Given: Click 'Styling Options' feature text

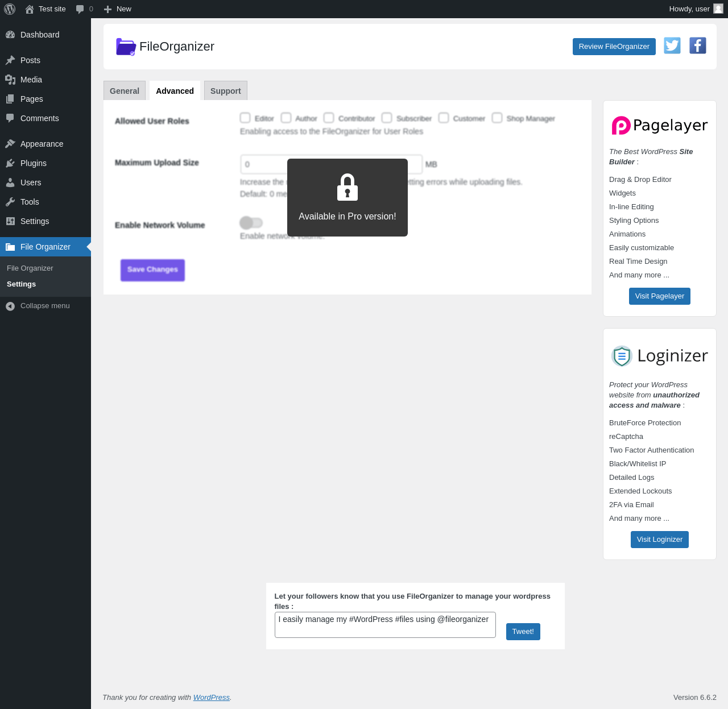Looking at the screenshot, I should tap(634, 221).
